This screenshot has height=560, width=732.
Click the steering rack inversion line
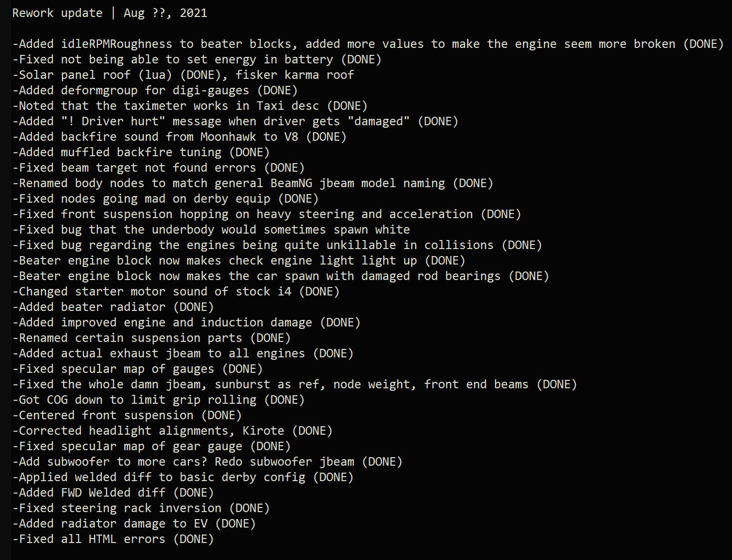coord(141,509)
